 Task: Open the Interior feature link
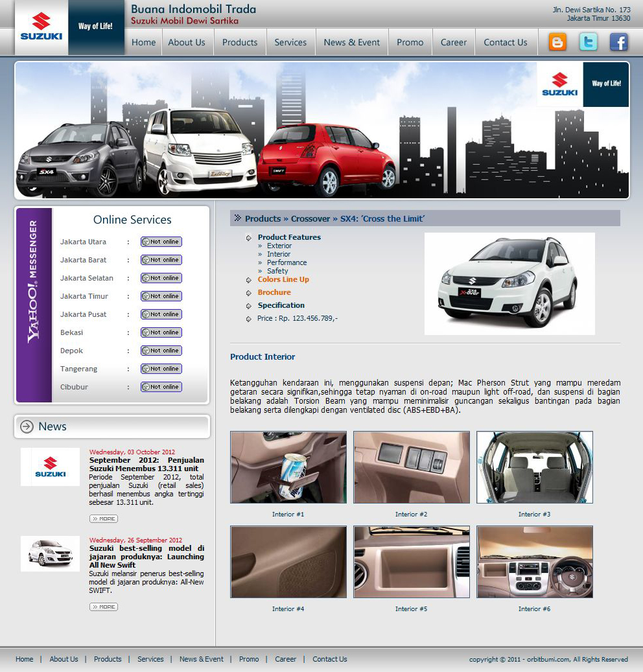279,254
